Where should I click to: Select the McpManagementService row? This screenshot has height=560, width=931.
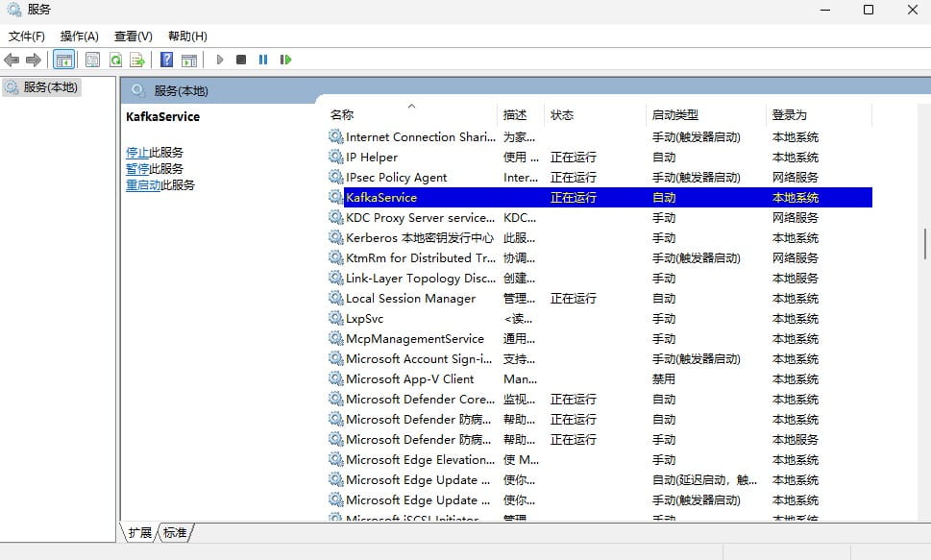coord(600,338)
